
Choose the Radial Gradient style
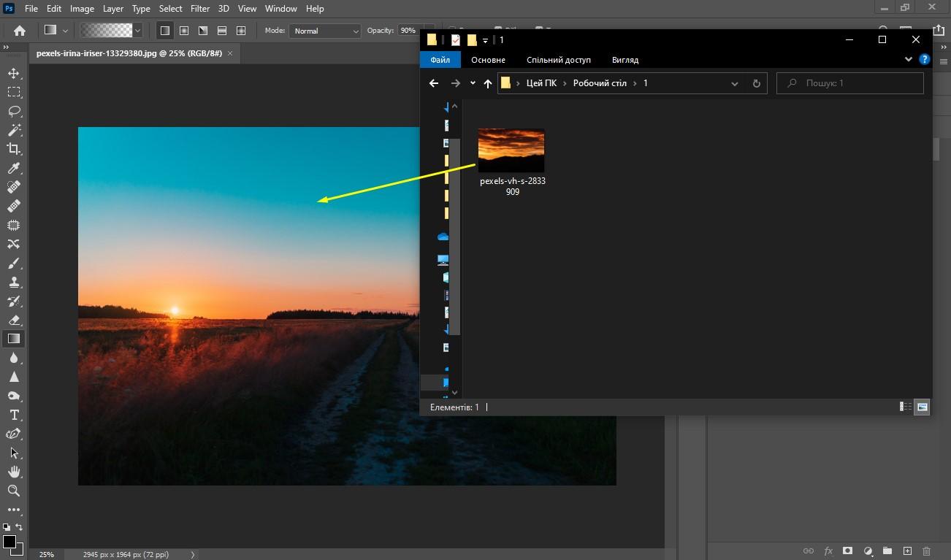point(184,31)
